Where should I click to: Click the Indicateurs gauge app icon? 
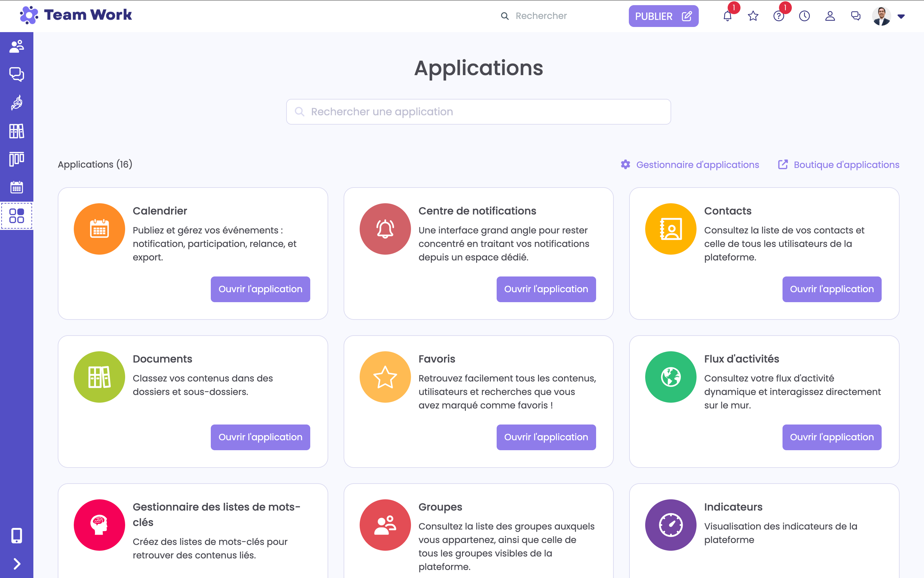click(x=671, y=525)
